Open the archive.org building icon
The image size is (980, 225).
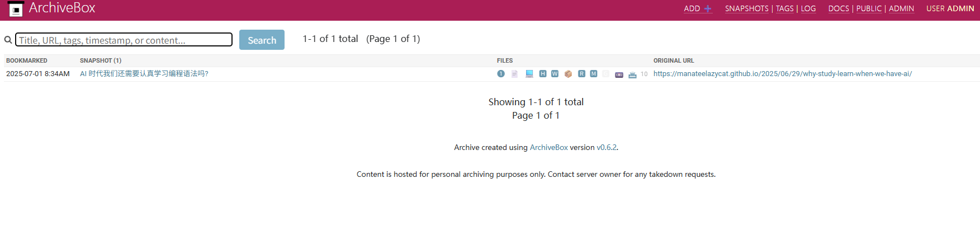[x=632, y=74]
